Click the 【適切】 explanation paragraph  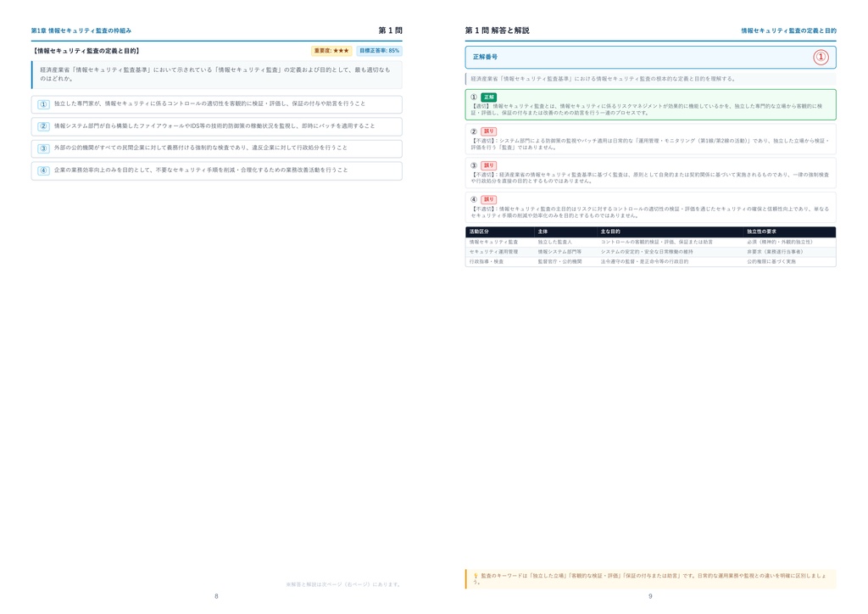[x=647, y=109]
